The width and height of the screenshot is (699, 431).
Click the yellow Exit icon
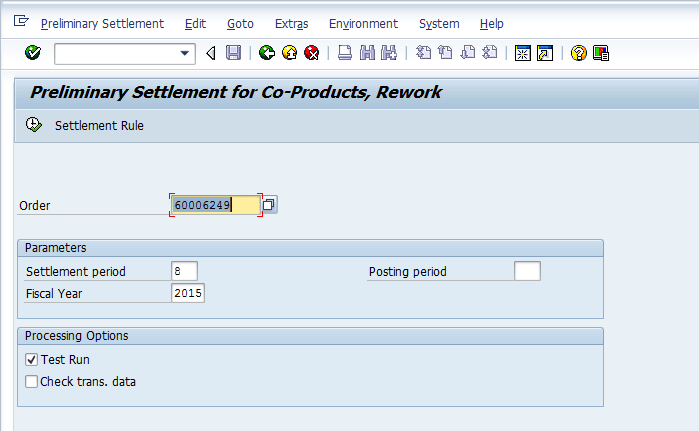289,53
